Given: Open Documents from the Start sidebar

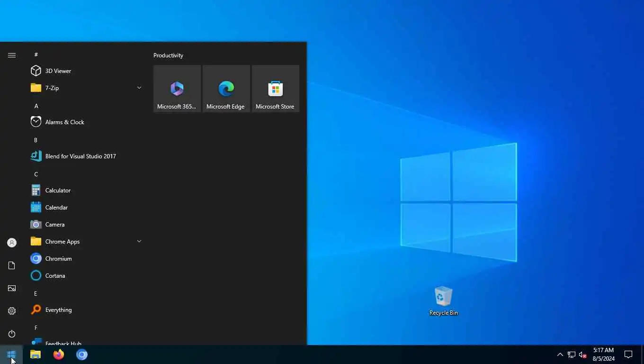Looking at the screenshot, I should click(x=12, y=265).
